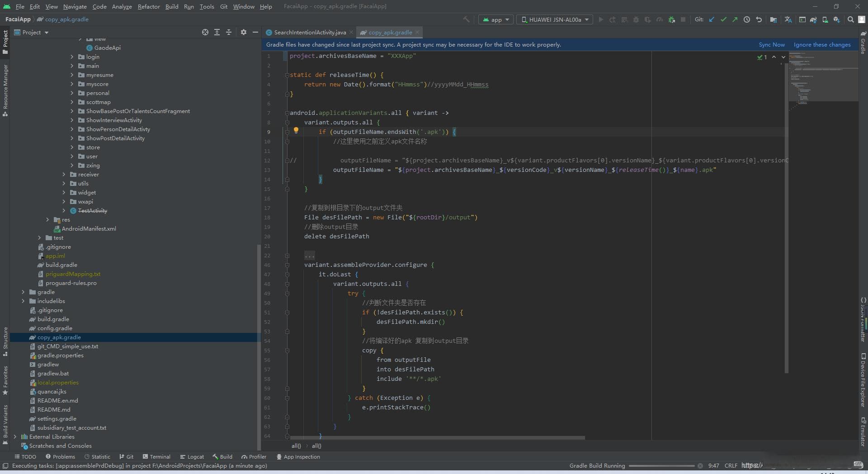Screen dimensions: 868x474
Task: Click the Git Rollback icon
Action: (759, 19)
